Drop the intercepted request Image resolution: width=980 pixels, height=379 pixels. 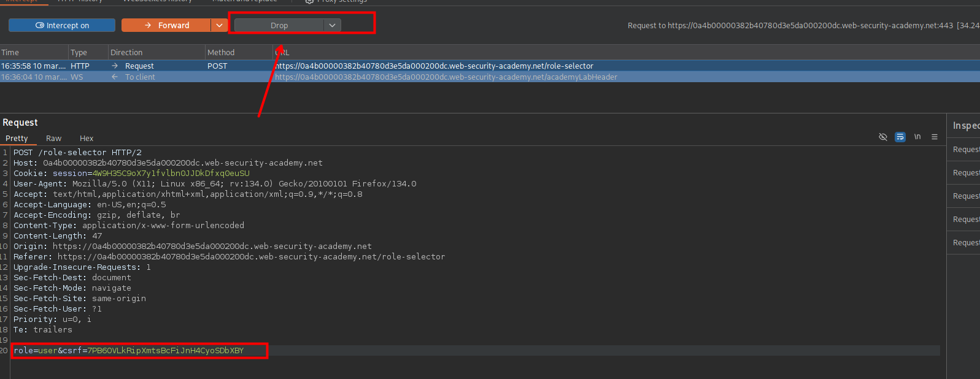point(279,25)
